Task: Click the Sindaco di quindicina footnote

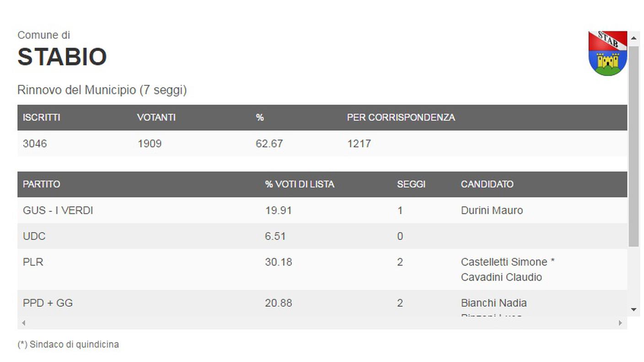Action: pos(68,344)
